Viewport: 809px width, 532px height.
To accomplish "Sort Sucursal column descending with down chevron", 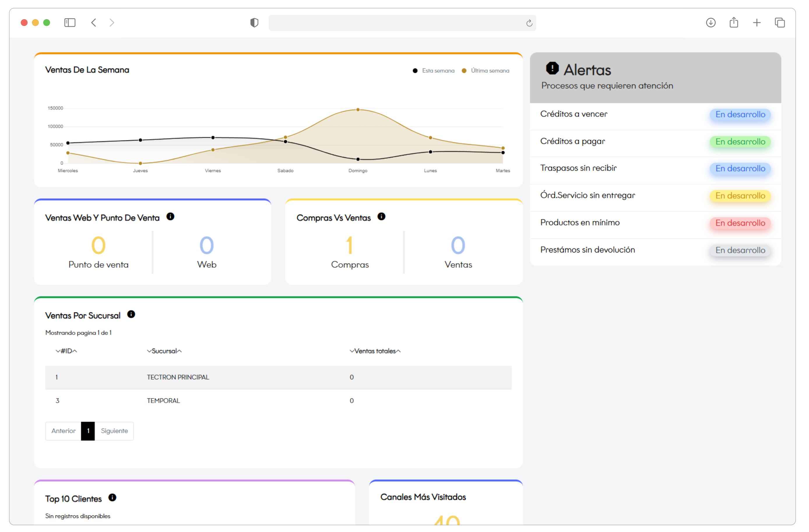I will (x=149, y=351).
